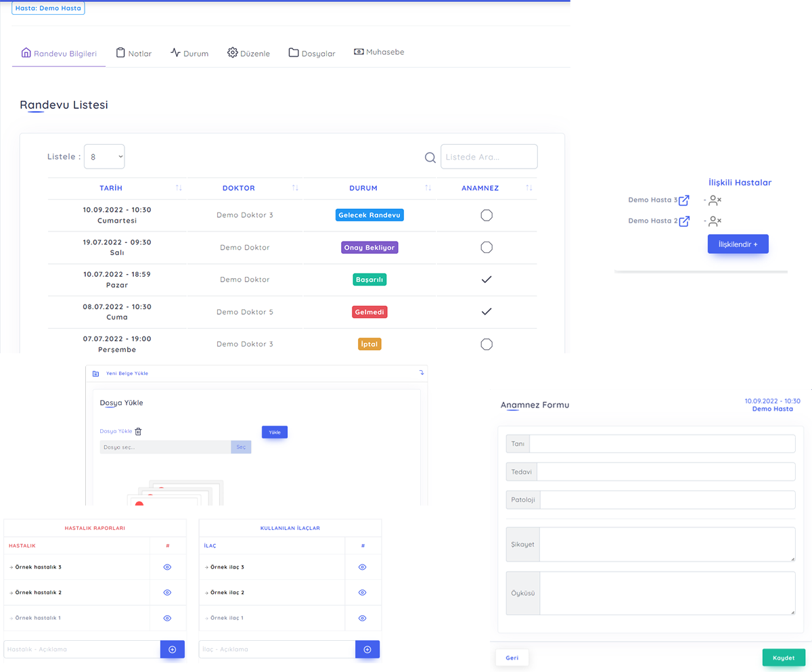
Task: Click the plus button to add Hastalık
Action: (x=173, y=650)
